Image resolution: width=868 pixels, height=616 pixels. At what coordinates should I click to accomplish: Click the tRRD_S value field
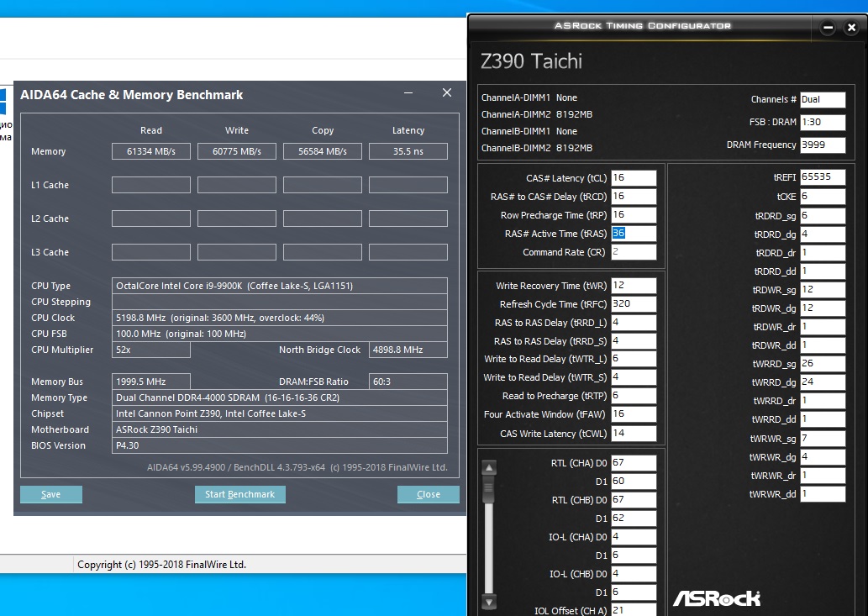point(634,341)
